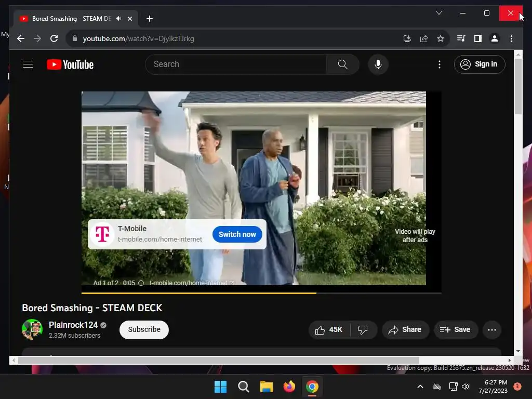Bookmark this tab with the star icon
Image resolution: width=532 pixels, height=399 pixels.
pyautogui.click(x=441, y=38)
